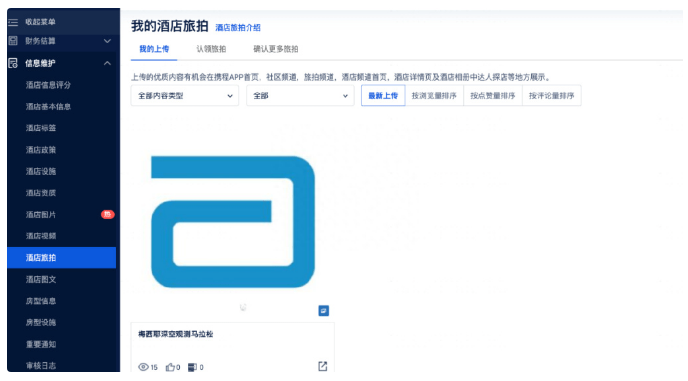Select the 最新上传 sort option
The height and width of the screenshot is (381, 688).
(x=383, y=96)
